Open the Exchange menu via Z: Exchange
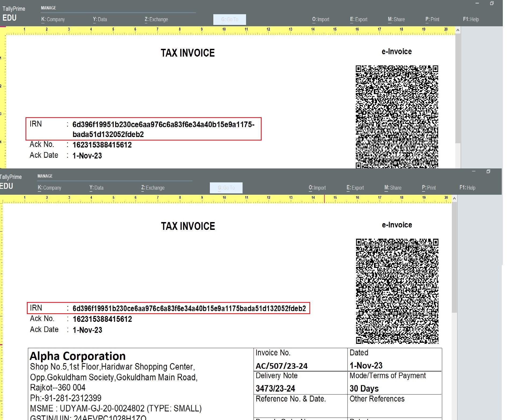 click(x=156, y=19)
